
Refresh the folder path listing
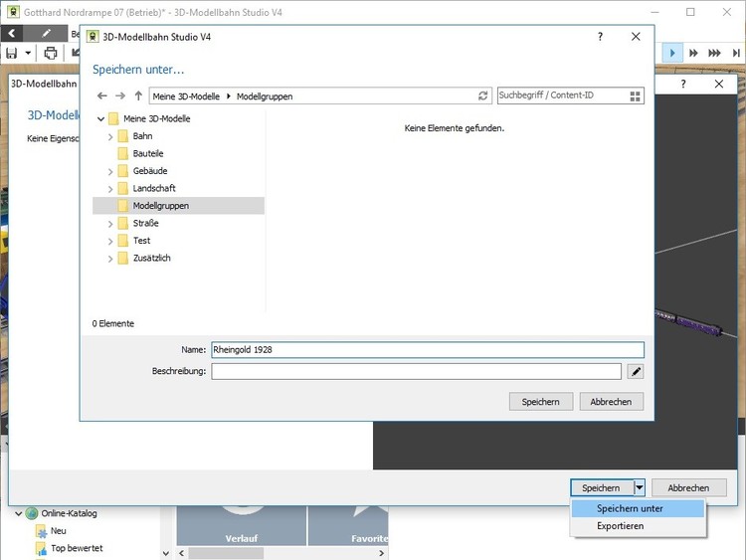tap(482, 95)
